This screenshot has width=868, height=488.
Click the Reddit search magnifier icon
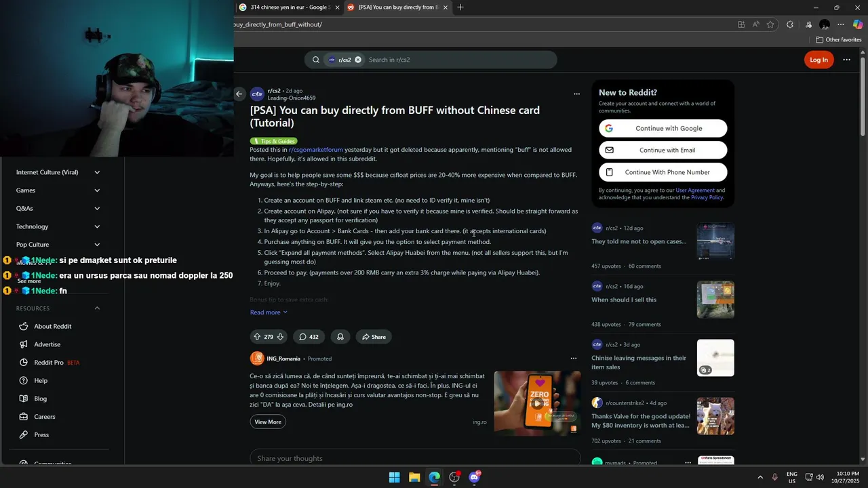pyautogui.click(x=316, y=60)
